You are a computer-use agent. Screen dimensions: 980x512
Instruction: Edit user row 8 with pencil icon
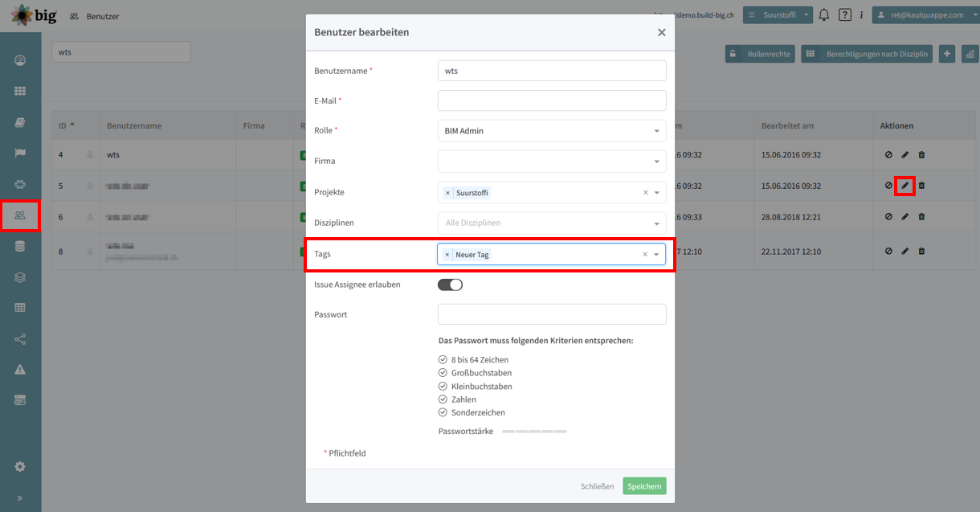pyautogui.click(x=904, y=251)
